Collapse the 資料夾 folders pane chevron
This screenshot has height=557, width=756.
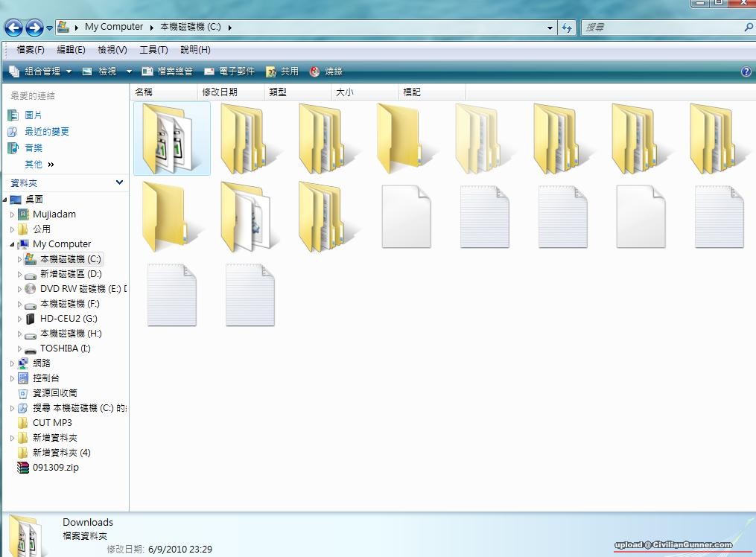(x=119, y=182)
